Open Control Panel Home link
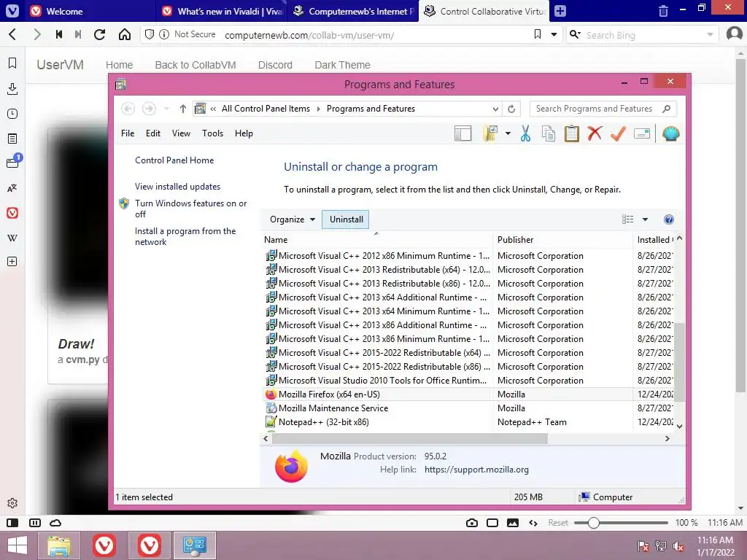Viewport: 747px width, 560px height. (174, 160)
